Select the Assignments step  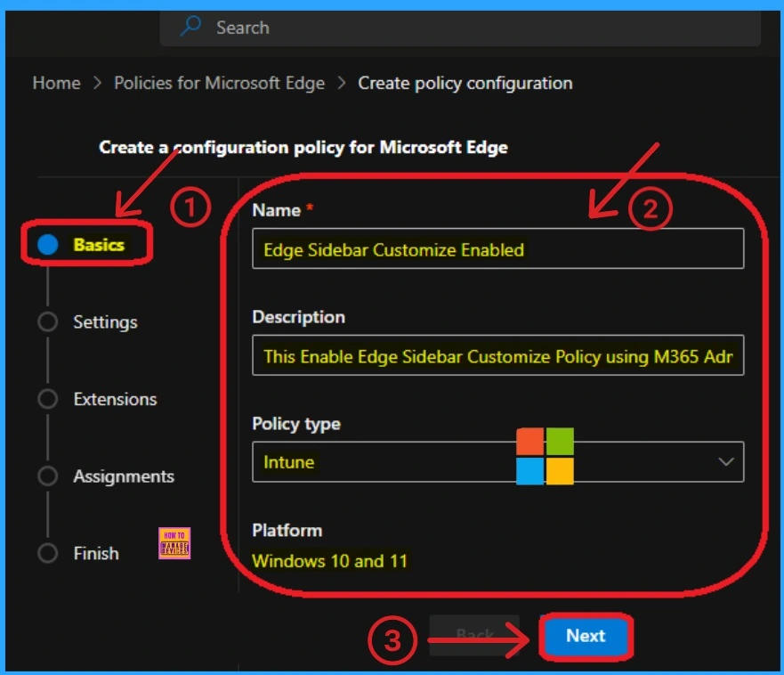click(x=124, y=476)
